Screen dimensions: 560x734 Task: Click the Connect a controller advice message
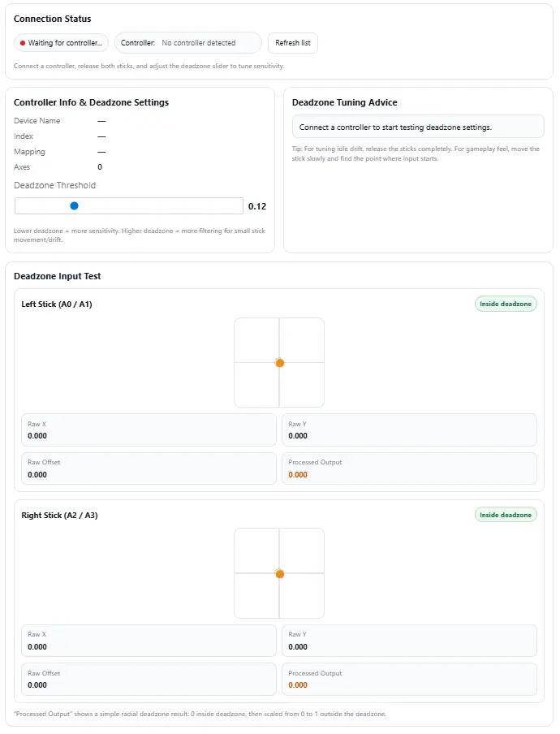tap(417, 127)
